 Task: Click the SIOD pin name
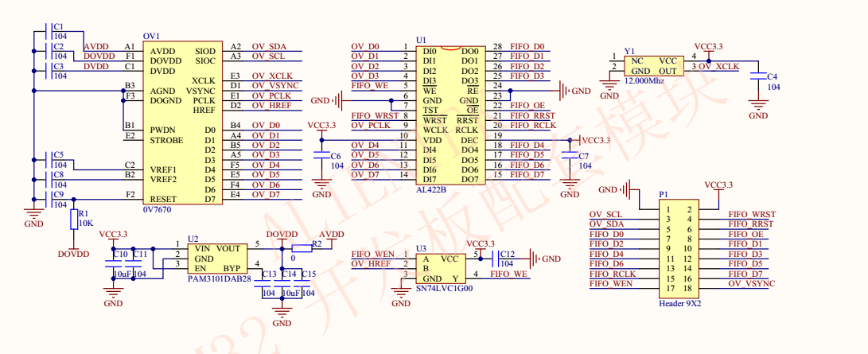pyautogui.click(x=205, y=51)
